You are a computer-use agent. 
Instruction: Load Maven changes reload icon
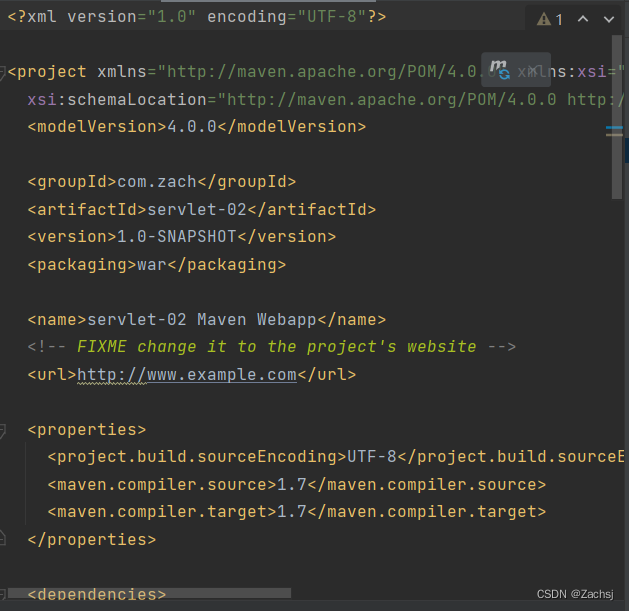(500, 69)
